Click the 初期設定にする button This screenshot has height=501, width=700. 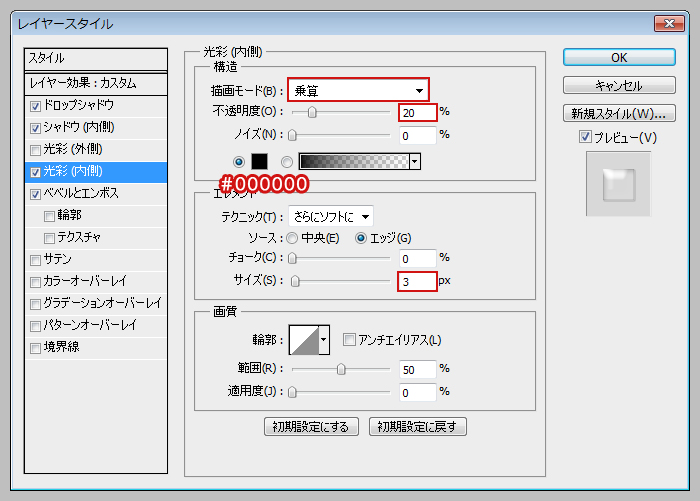coord(311,427)
